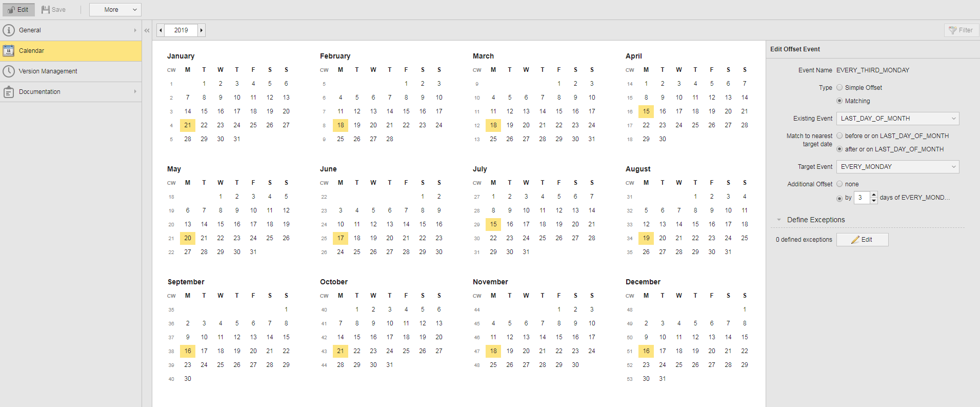Open the Target Event dropdown

[897, 167]
